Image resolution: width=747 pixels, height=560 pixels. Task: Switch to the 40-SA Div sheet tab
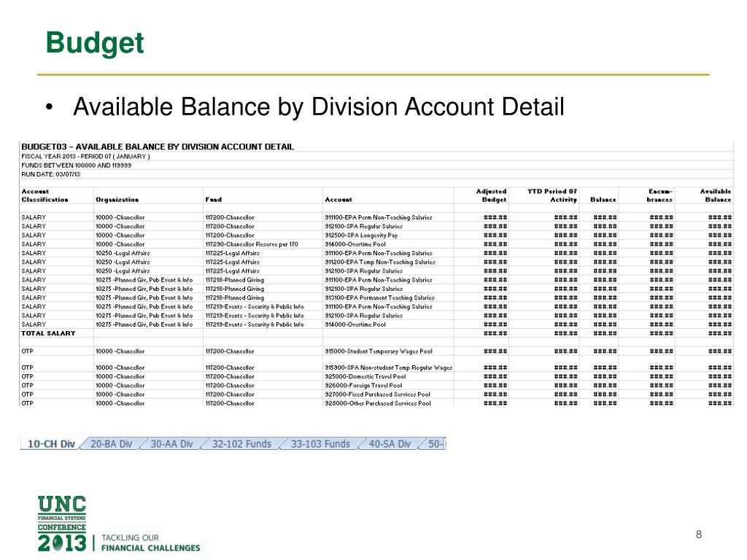390,444
